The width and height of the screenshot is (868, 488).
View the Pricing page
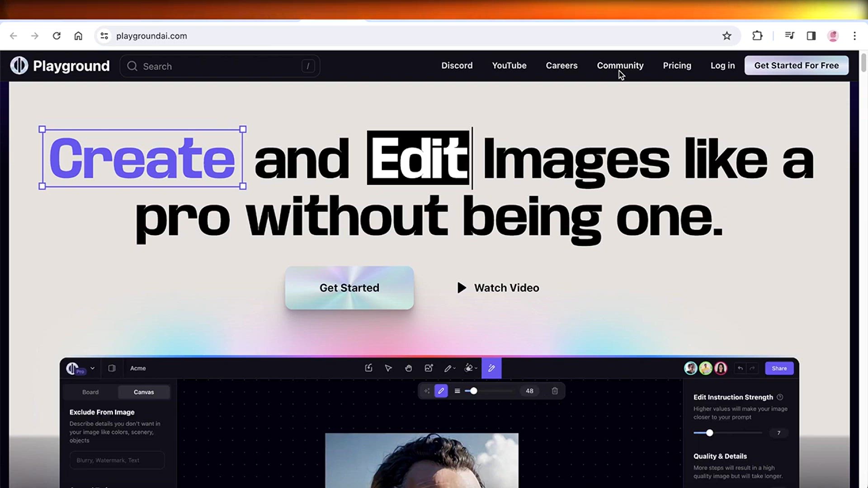pyautogui.click(x=677, y=66)
